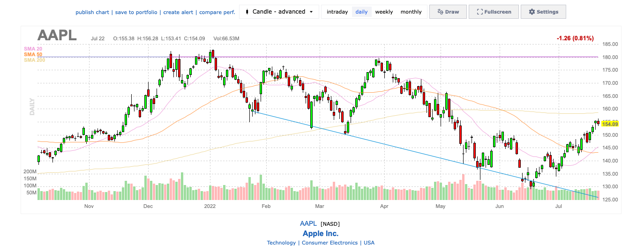Click the 160.00 price axis label
The height and width of the screenshot is (252, 644).
point(610,109)
